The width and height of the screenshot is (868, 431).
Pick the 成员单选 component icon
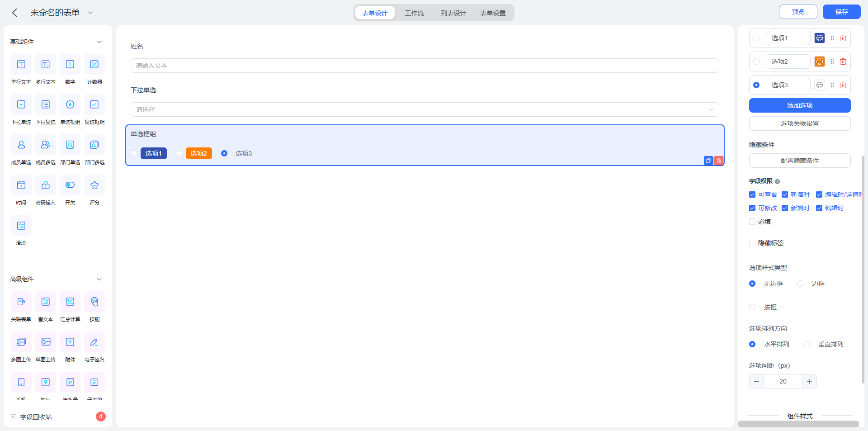coord(21,145)
